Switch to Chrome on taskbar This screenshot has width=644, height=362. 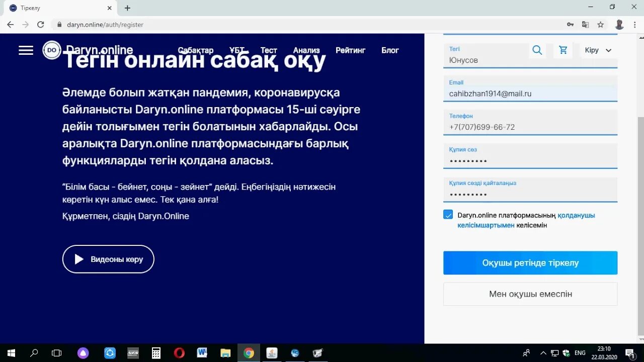[249, 353]
